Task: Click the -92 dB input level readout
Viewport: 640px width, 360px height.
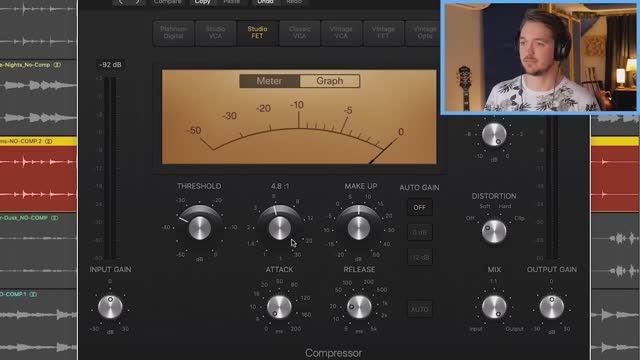Action: (111, 64)
